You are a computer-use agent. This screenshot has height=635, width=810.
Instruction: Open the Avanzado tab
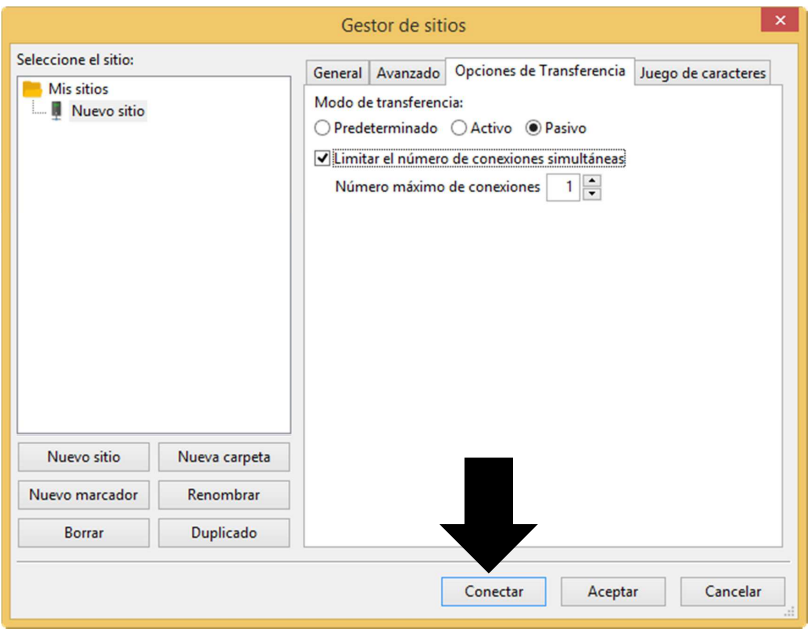tap(408, 73)
